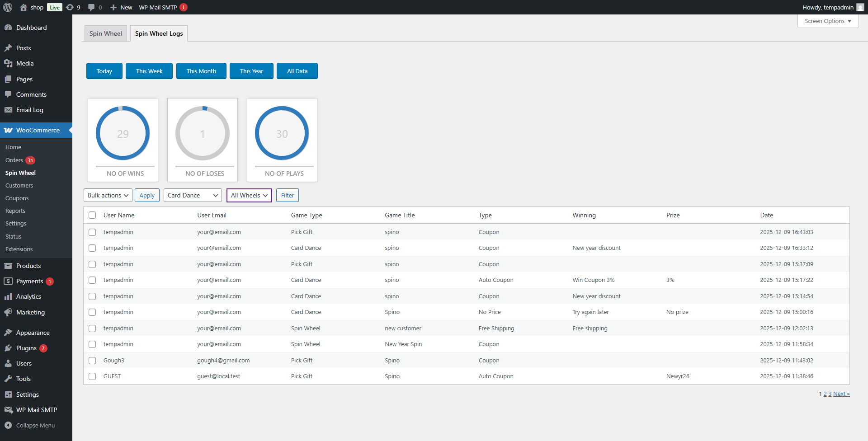Open the Dashboard icon in sidebar
Screen dimensions: 868x441
pos(8,28)
